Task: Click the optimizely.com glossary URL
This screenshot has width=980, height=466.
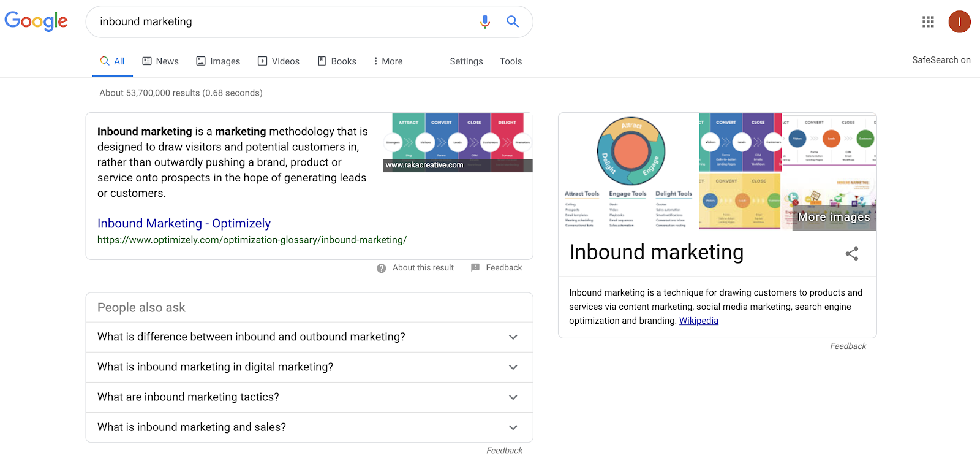Action: [x=252, y=240]
